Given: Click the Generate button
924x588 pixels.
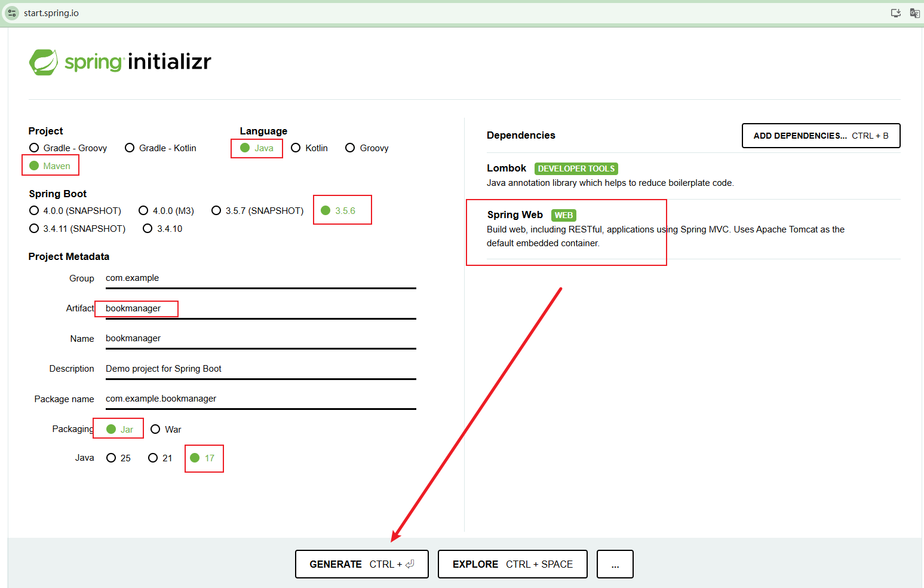Looking at the screenshot, I should [361, 564].
